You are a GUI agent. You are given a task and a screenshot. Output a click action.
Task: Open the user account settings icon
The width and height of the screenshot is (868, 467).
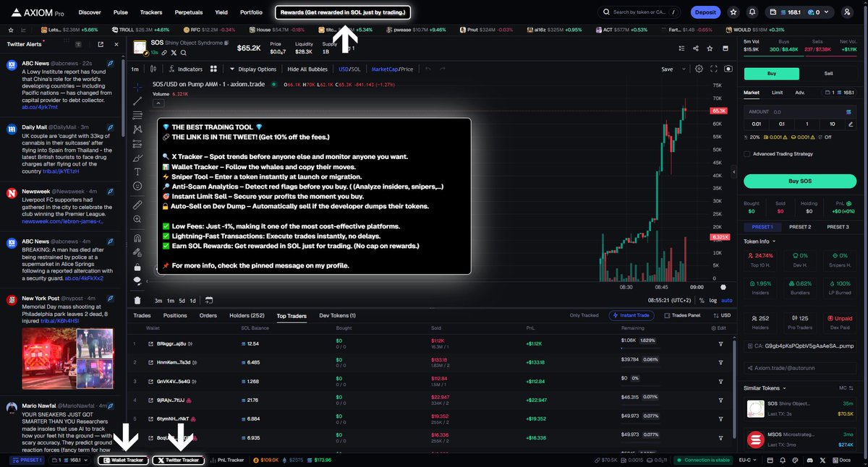pyautogui.click(x=847, y=12)
